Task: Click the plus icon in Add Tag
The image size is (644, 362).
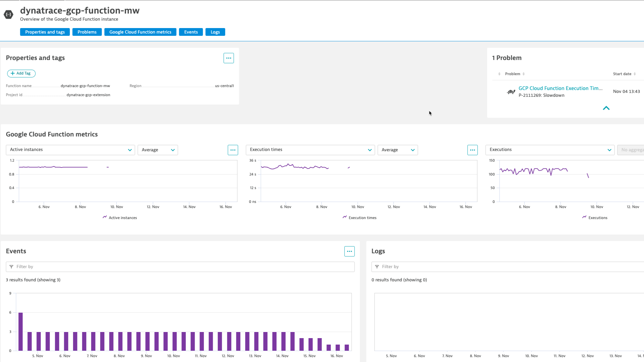Action: [13, 74]
